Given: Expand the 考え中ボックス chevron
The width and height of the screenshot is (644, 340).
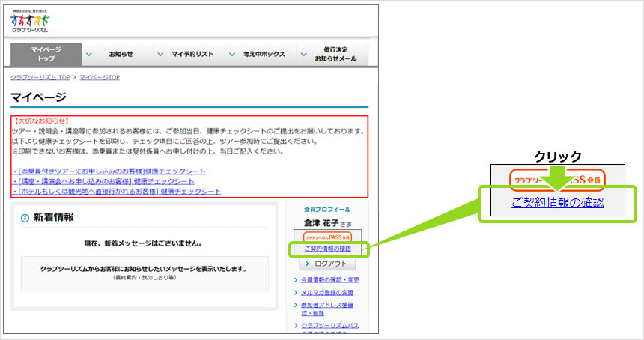Looking at the screenshot, I should click(231, 55).
